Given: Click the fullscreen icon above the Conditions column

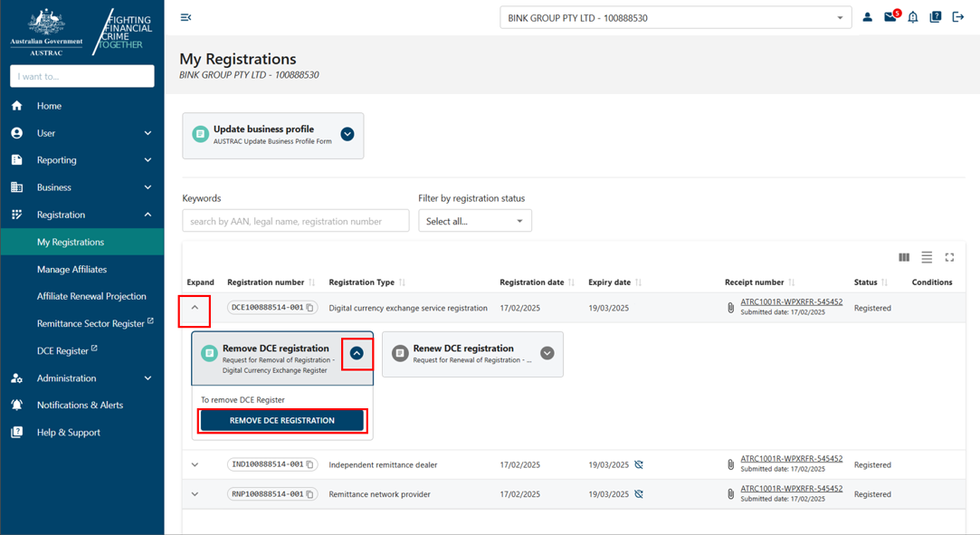Looking at the screenshot, I should pyautogui.click(x=949, y=257).
